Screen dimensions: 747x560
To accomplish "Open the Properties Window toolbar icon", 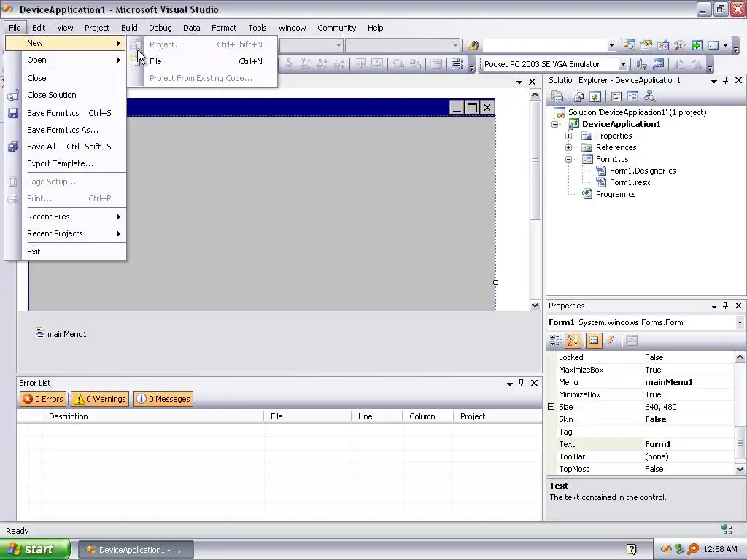I will (x=646, y=45).
